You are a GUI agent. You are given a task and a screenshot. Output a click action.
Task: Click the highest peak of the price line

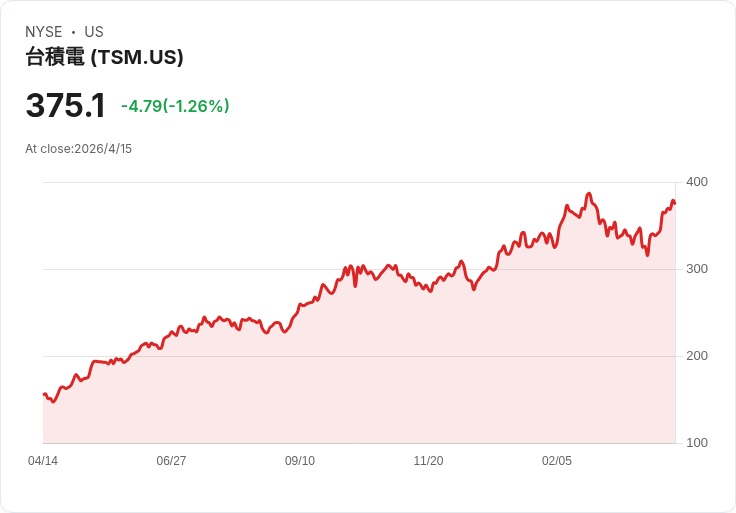(589, 194)
